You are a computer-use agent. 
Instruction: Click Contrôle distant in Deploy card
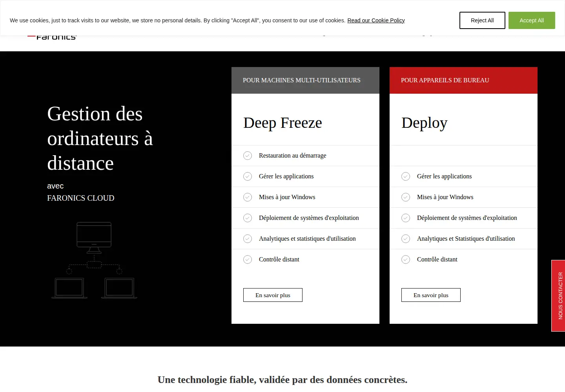click(437, 260)
